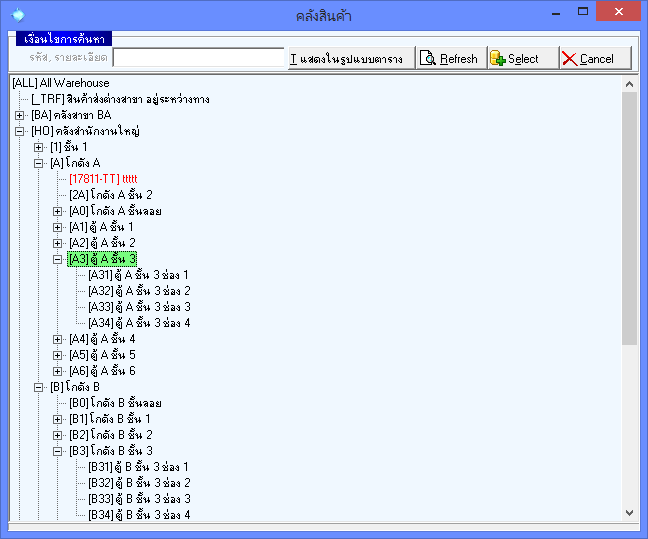Expand the [BA] branch warehouse node

[x=20, y=115]
